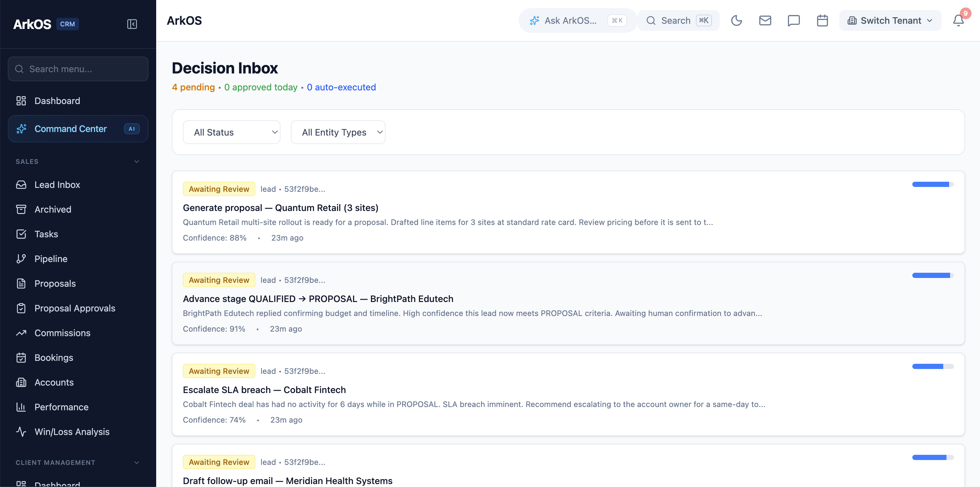Click the Command Center sparkle icon

[x=21, y=129]
